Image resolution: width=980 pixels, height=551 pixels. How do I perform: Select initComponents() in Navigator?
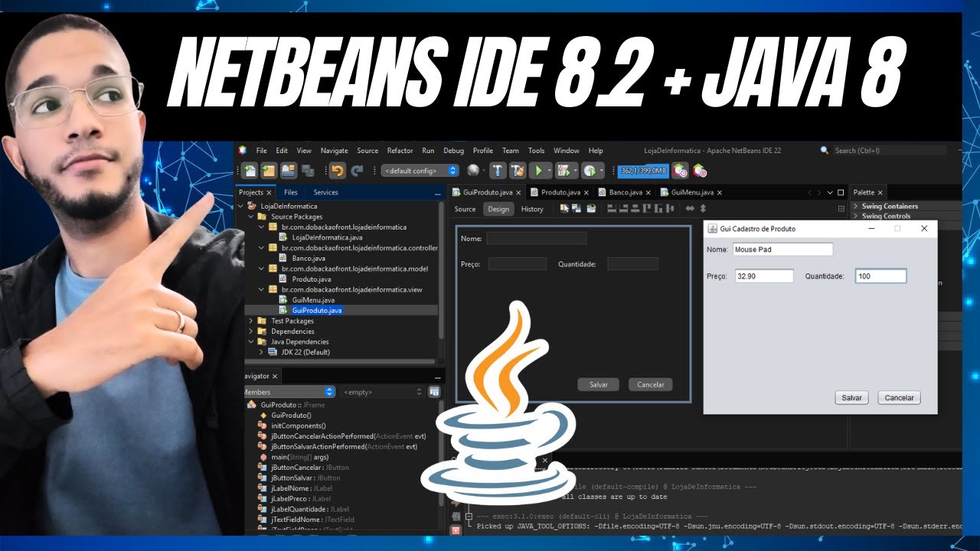[x=298, y=425]
